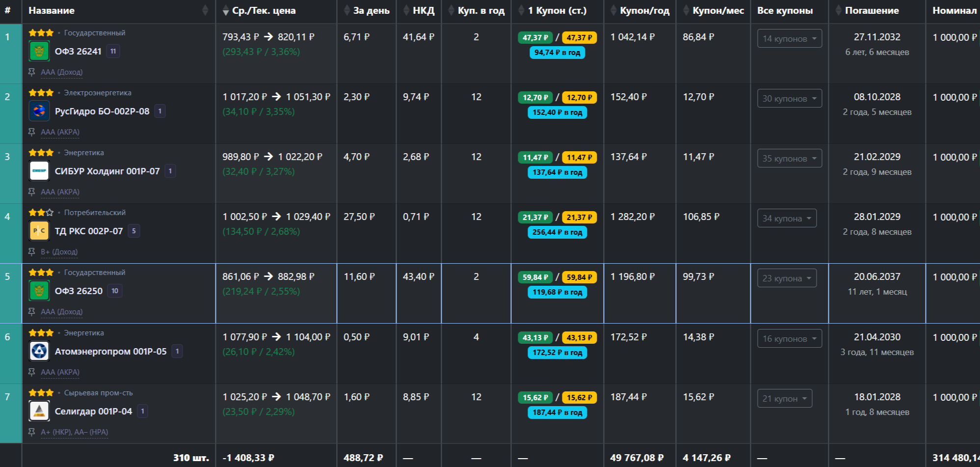
Task: Click sort arrow beside Ср./Тек. цена
Action: (226, 11)
